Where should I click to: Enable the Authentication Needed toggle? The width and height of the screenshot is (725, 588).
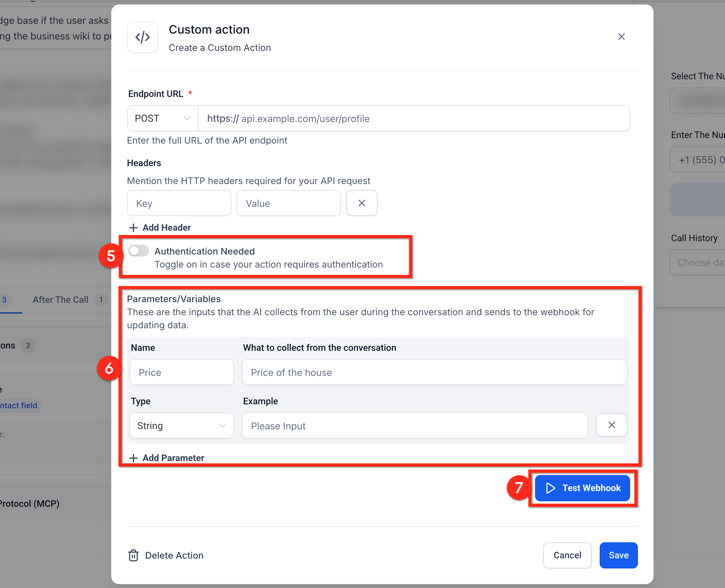(139, 251)
